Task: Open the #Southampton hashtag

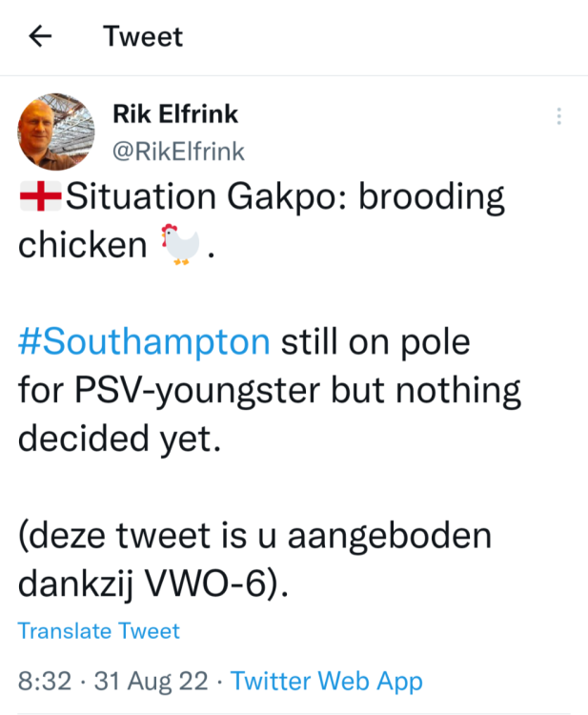Action: pyautogui.click(x=144, y=343)
